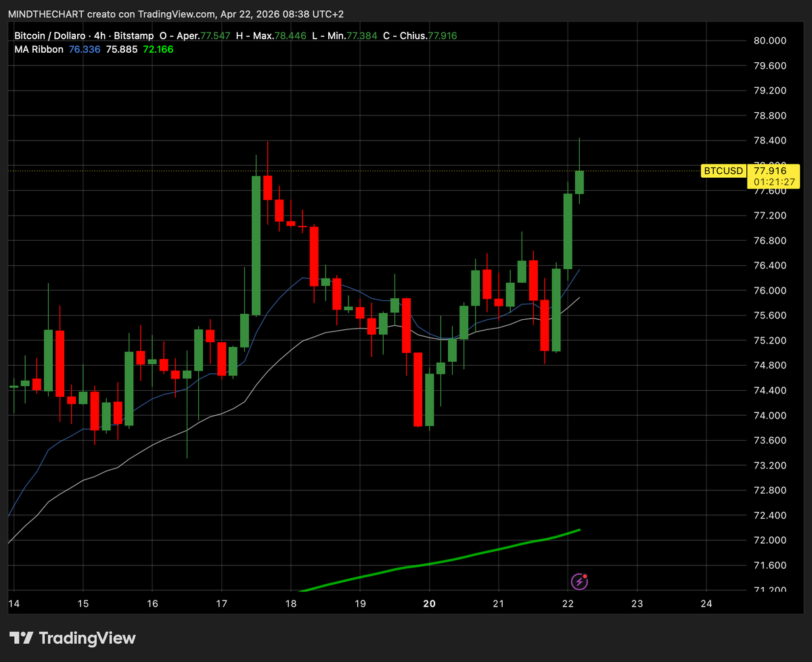Click the MA Ribbon indicator label

click(x=39, y=49)
